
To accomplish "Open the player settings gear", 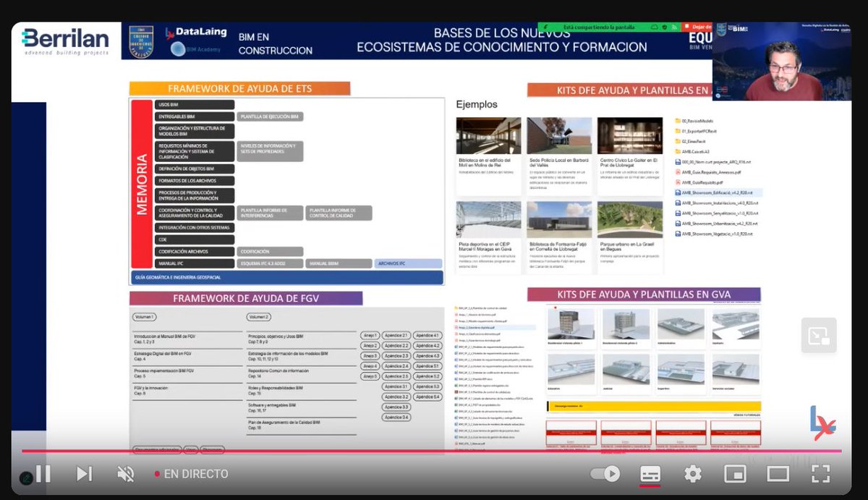I will [693, 474].
